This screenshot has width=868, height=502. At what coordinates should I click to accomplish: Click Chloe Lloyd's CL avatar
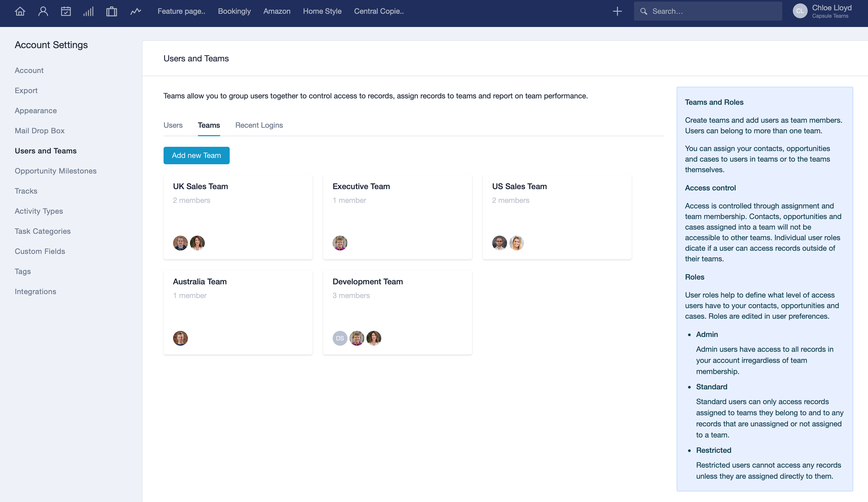[x=800, y=11]
